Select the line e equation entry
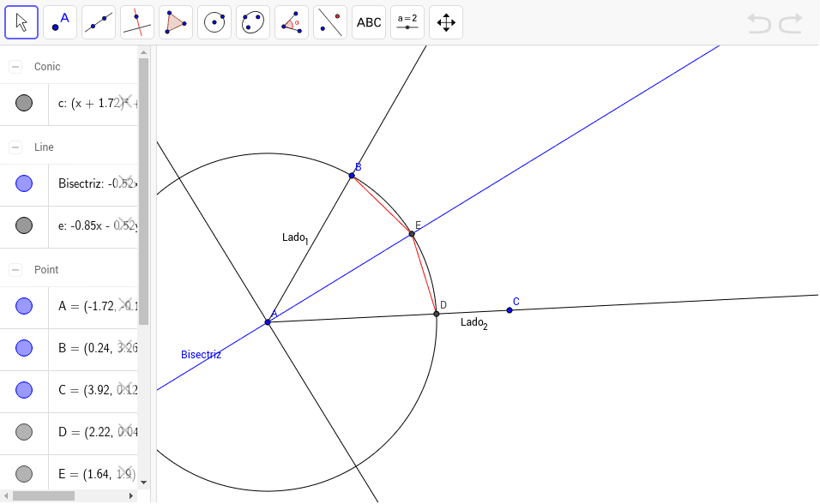Screen dimensions: 820x504 [93, 225]
